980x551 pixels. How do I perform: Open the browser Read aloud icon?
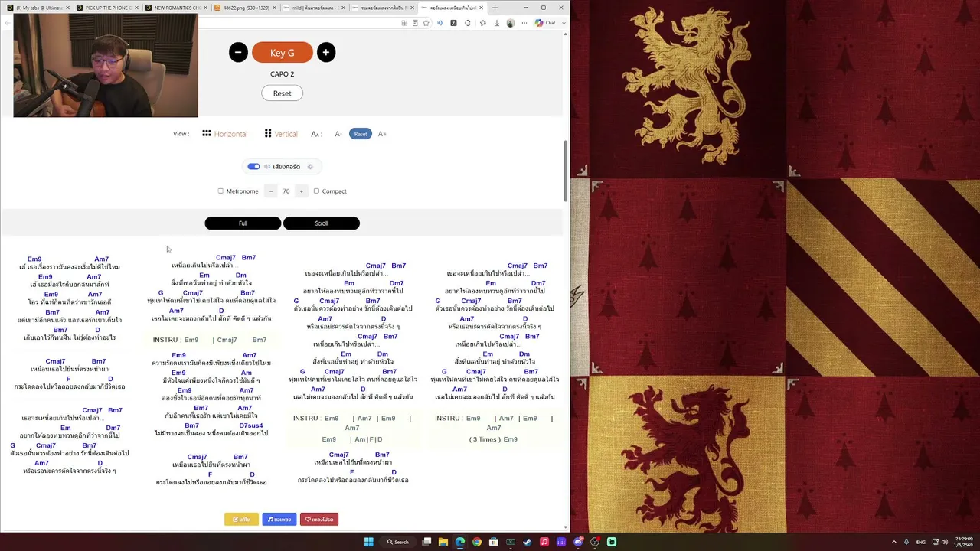(439, 23)
